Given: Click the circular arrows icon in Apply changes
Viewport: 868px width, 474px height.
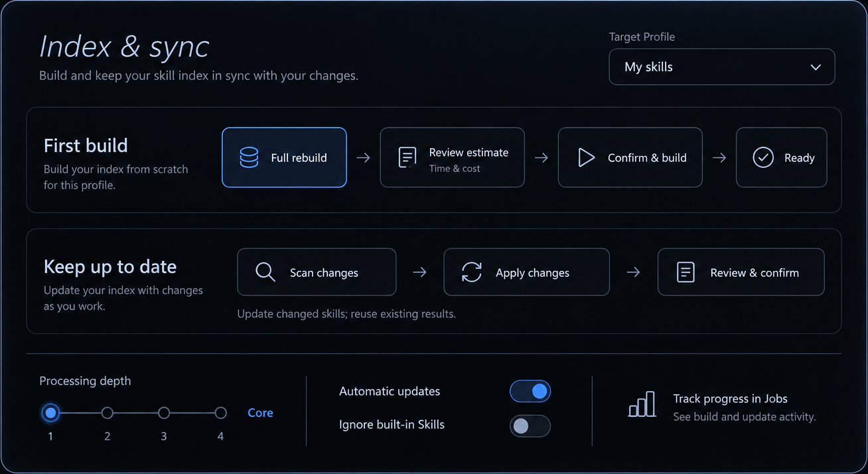Looking at the screenshot, I should [472, 272].
